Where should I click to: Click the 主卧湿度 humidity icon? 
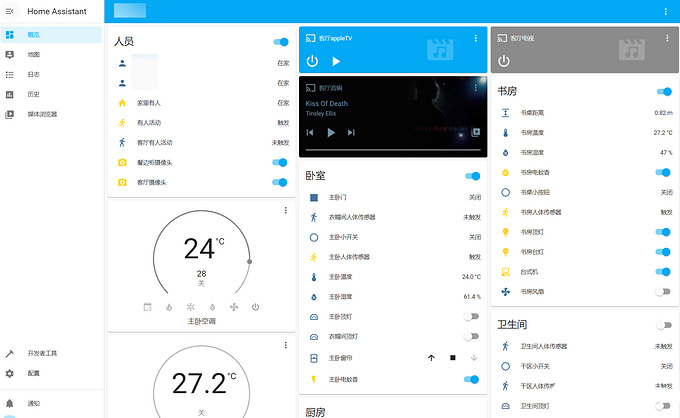pos(314,297)
